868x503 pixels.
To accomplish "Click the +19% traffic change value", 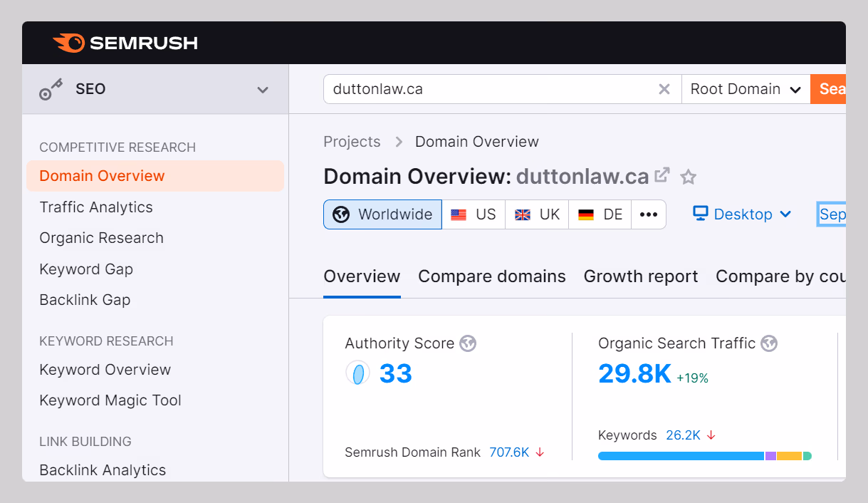I will click(x=692, y=378).
